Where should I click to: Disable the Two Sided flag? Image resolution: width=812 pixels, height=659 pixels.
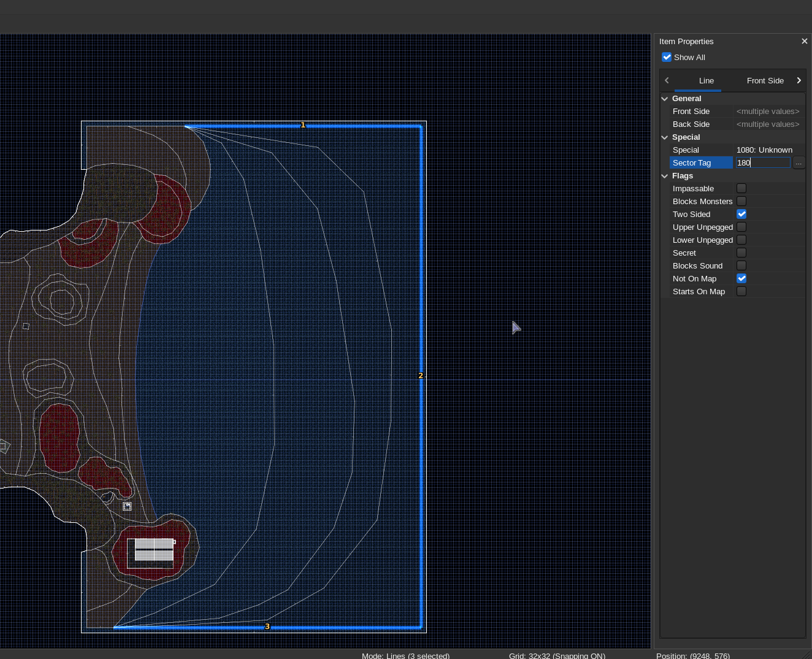click(x=741, y=215)
